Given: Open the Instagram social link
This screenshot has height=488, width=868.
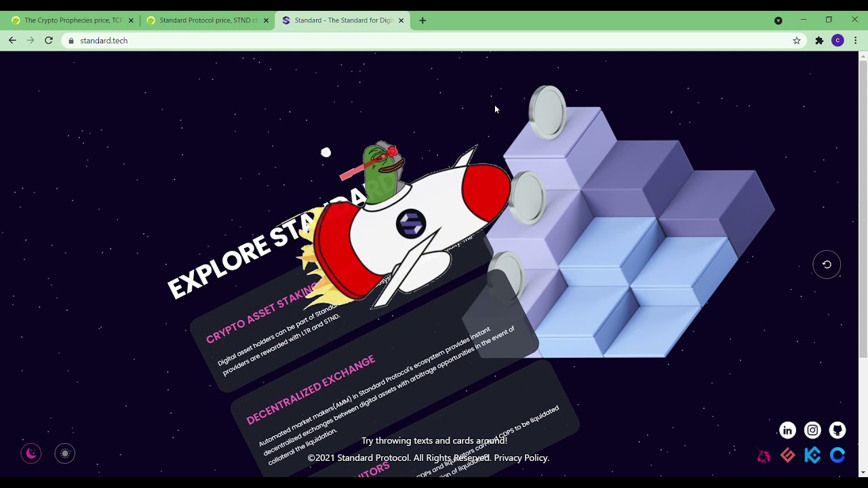Looking at the screenshot, I should pos(812,430).
